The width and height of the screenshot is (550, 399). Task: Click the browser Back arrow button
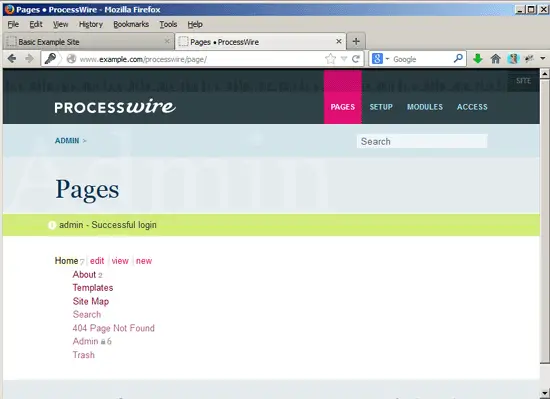(x=12, y=59)
